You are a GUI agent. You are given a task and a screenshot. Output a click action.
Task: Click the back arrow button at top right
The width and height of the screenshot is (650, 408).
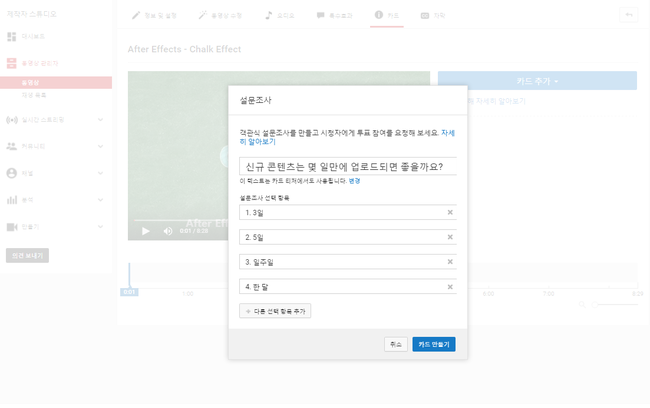[629, 15]
